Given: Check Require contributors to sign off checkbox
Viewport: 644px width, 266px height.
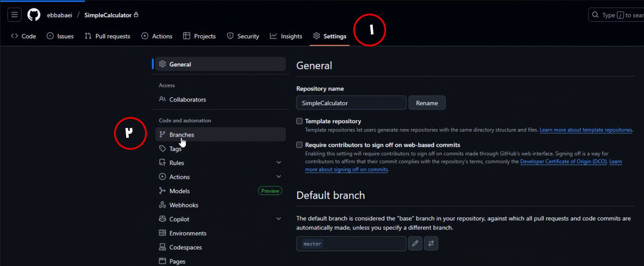Looking at the screenshot, I should pos(299,145).
